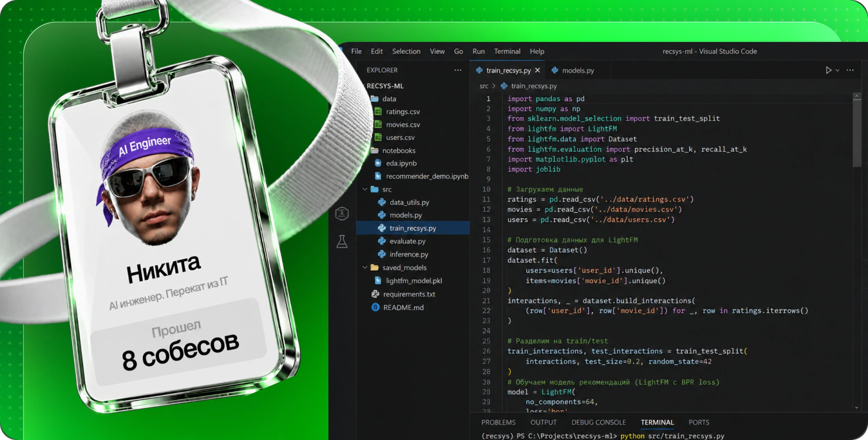Open the View menu

[437, 51]
